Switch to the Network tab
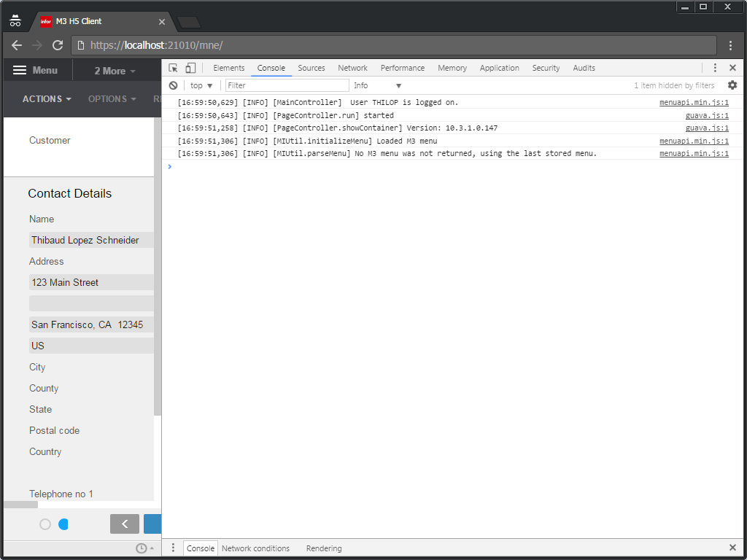The height and width of the screenshot is (560, 747). click(x=352, y=68)
